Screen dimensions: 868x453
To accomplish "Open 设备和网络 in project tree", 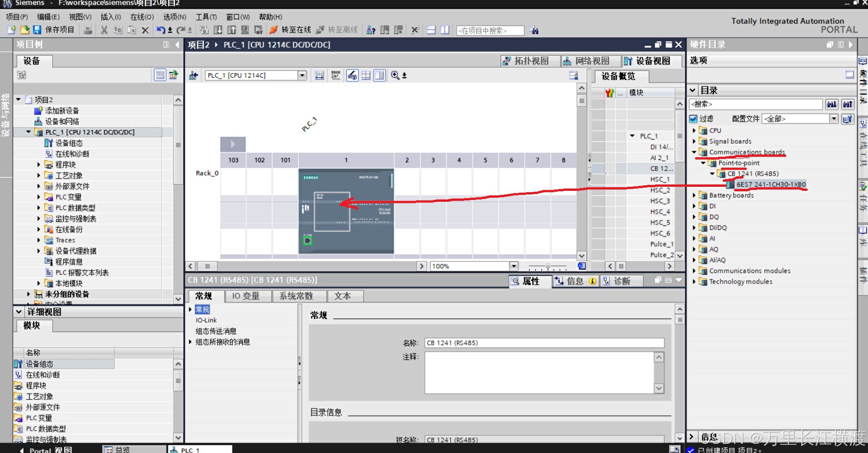I will click(x=62, y=122).
